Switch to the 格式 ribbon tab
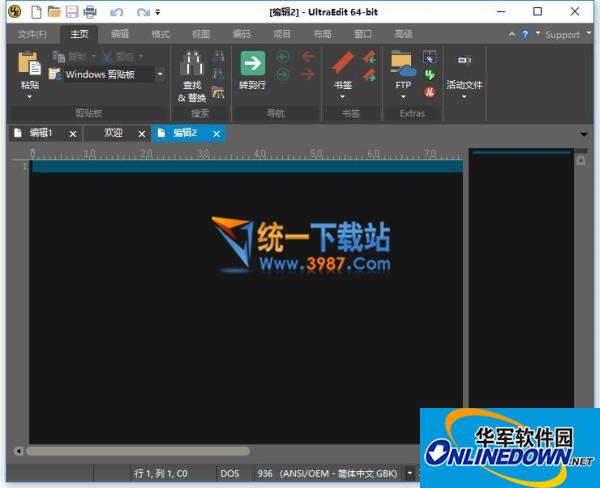Image resolution: width=600 pixels, height=488 pixels. tap(160, 34)
